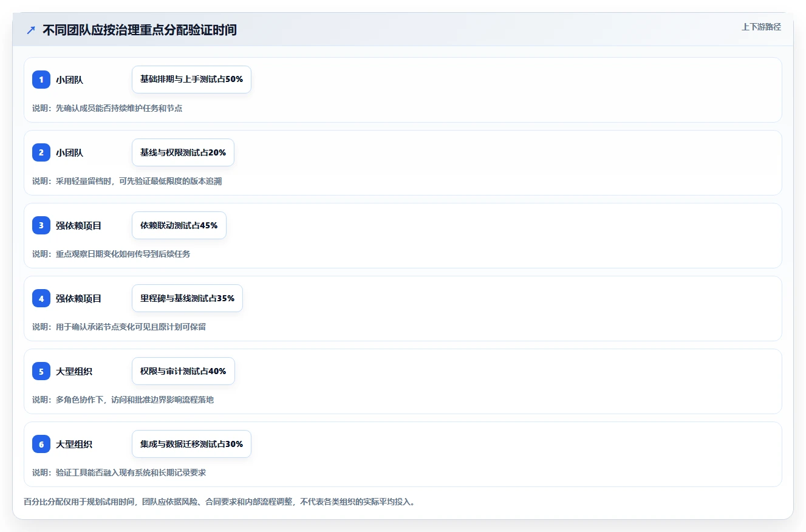
Task: Select the number 1 step badge
Action: pyautogui.click(x=41, y=80)
